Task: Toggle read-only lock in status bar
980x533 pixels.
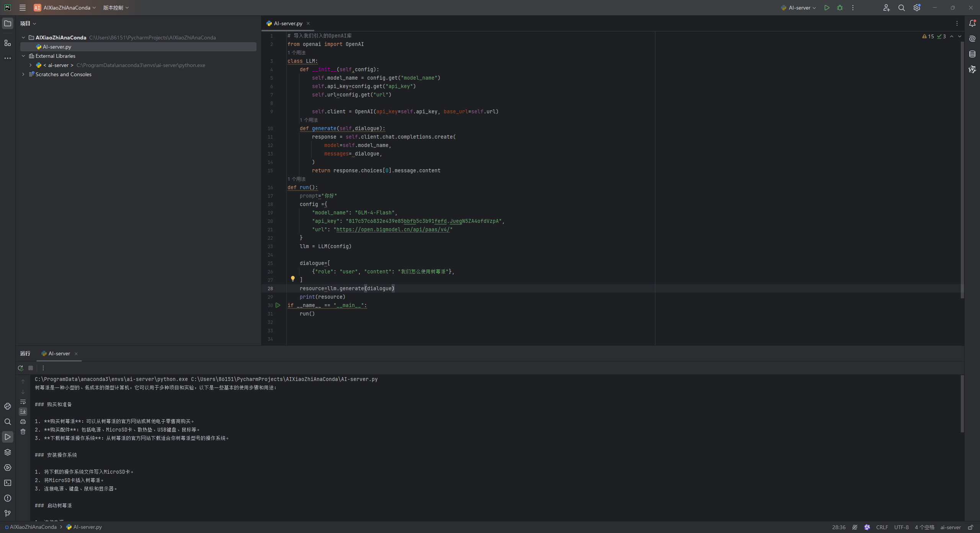Action: click(970, 527)
